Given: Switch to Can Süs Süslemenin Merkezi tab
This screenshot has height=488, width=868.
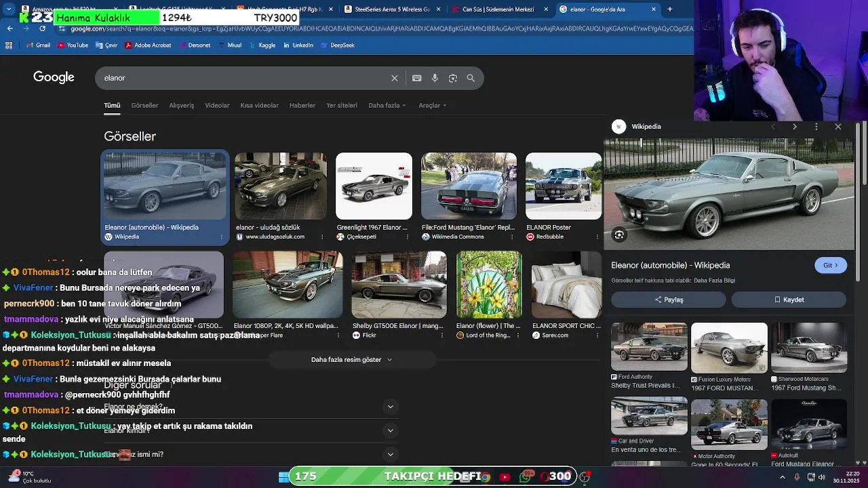Looking at the screenshot, I should [x=498, y=9].
